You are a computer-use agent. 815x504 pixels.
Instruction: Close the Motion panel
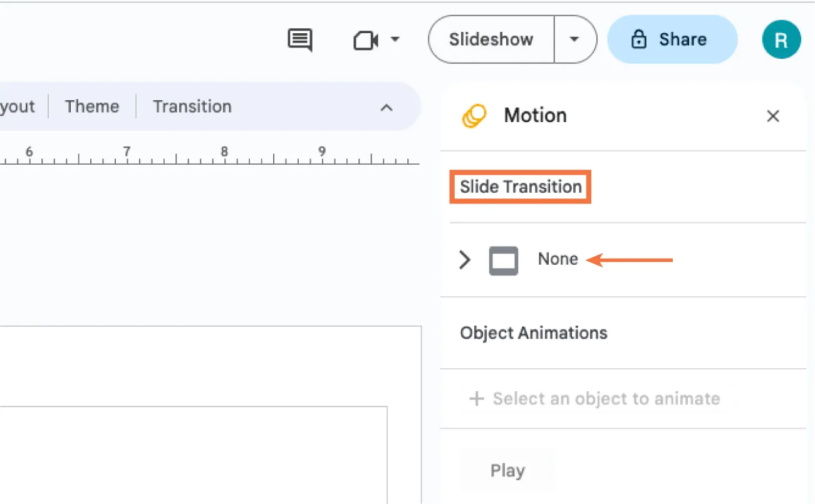(x=772, y=116)
